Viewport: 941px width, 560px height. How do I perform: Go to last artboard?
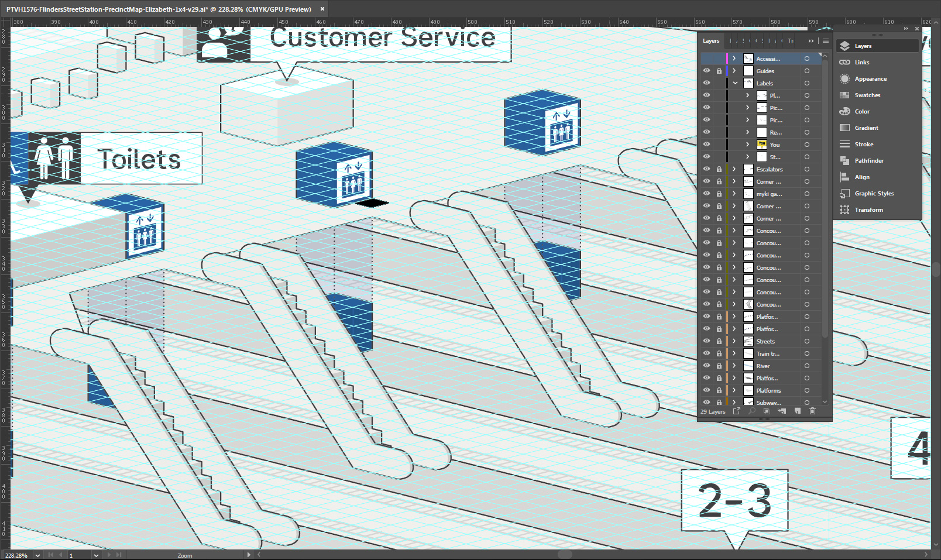(x=119, y=555)
